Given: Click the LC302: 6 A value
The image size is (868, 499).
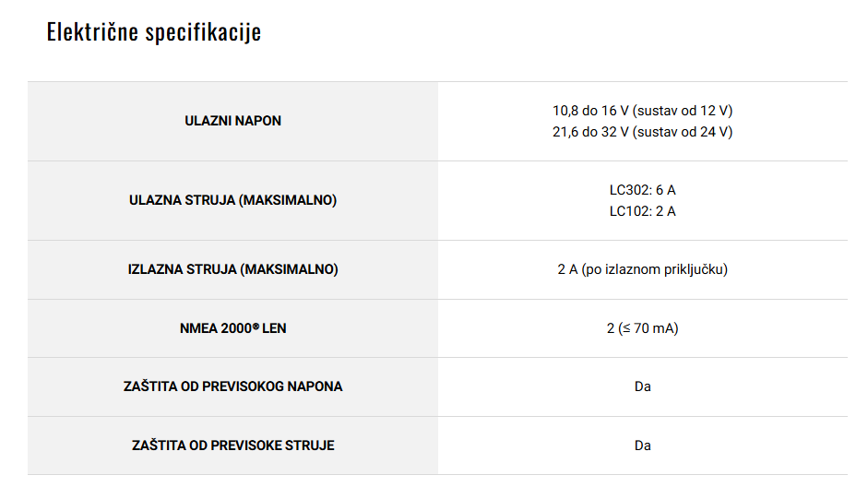Looking at the screenshot, I should pyautogui.click(x=643, y=190).
